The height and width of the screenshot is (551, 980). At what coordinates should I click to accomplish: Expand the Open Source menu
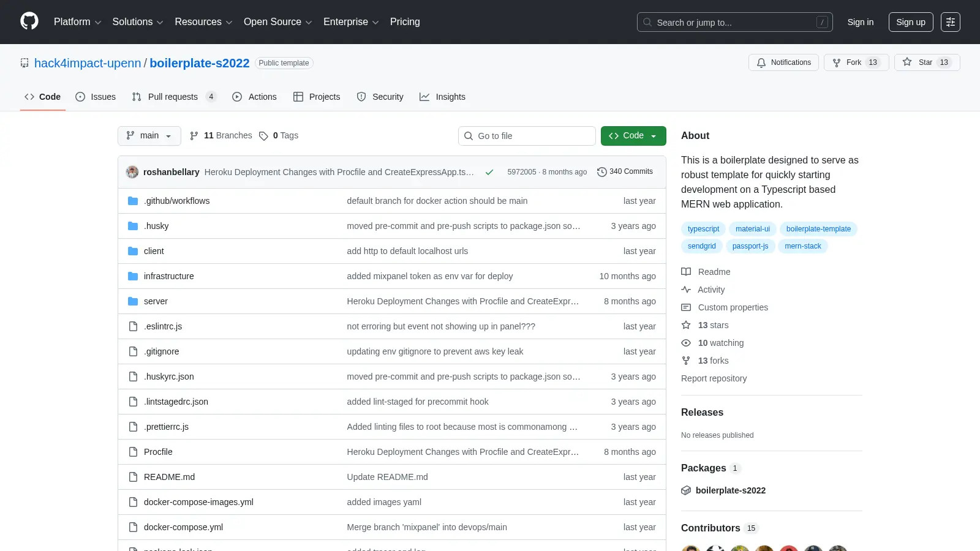[278, 22]
